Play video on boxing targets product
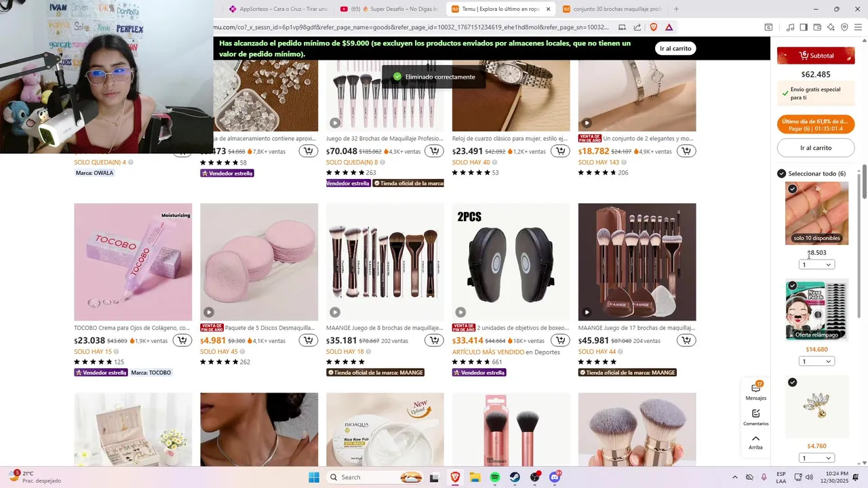The image size is (868, 488). [x=460, y=312]
